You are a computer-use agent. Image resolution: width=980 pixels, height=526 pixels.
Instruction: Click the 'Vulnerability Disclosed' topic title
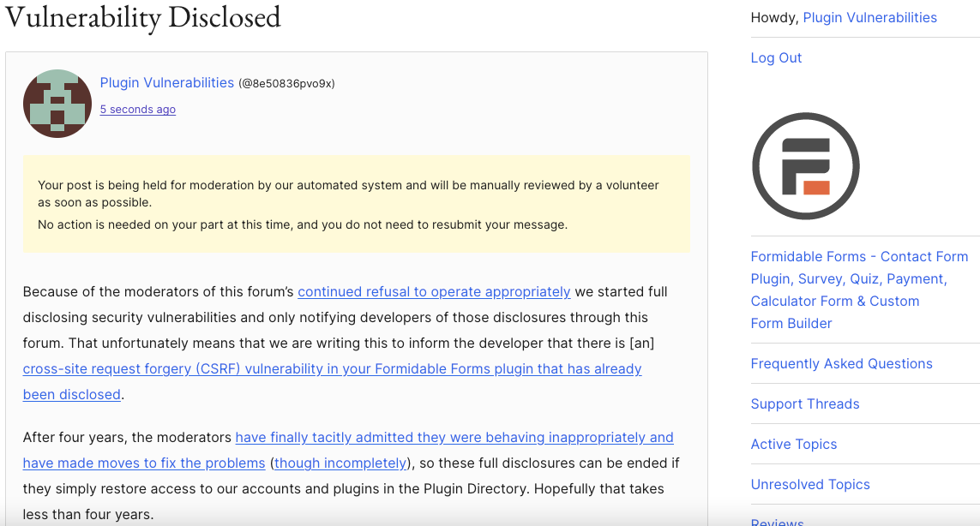(x=143, y=17)
